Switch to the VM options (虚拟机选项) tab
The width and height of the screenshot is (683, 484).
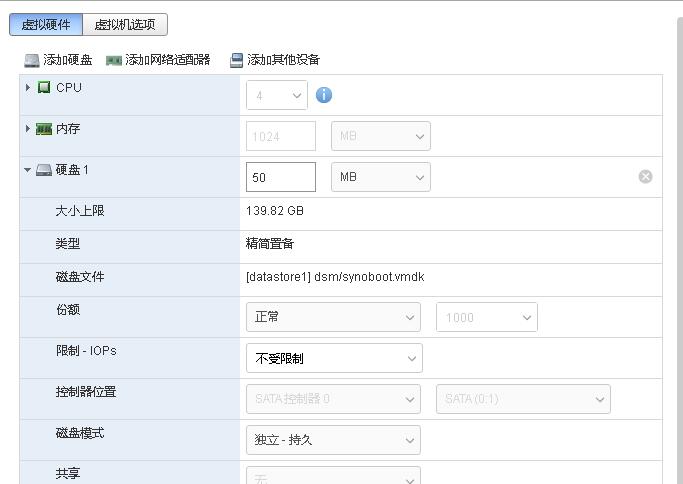coord(125,25)
